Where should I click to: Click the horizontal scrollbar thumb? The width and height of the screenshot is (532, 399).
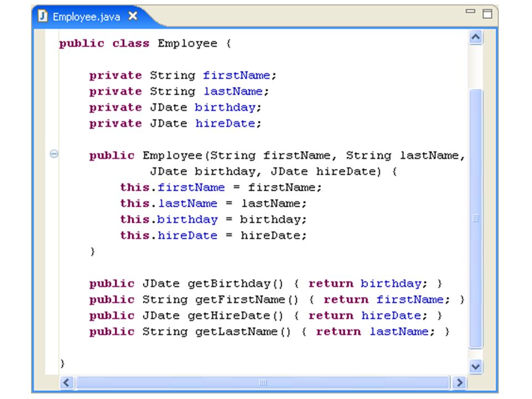click(263, 383)
